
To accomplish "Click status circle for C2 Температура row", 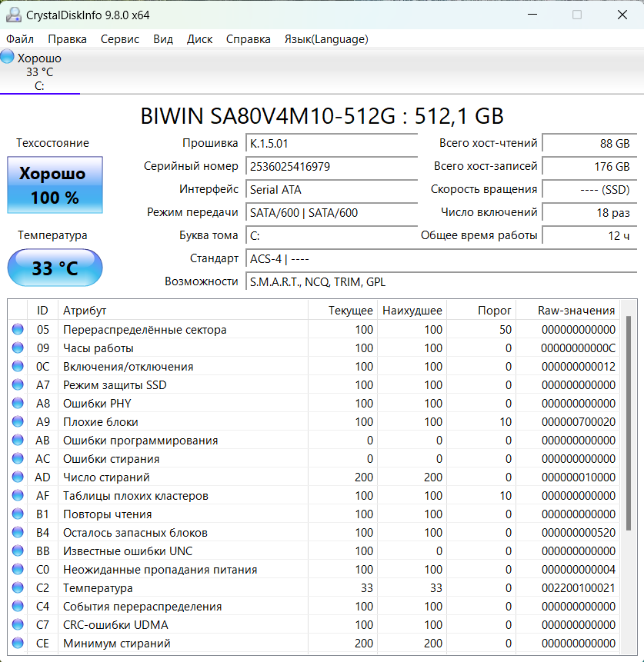I will (x=18, y=588).
